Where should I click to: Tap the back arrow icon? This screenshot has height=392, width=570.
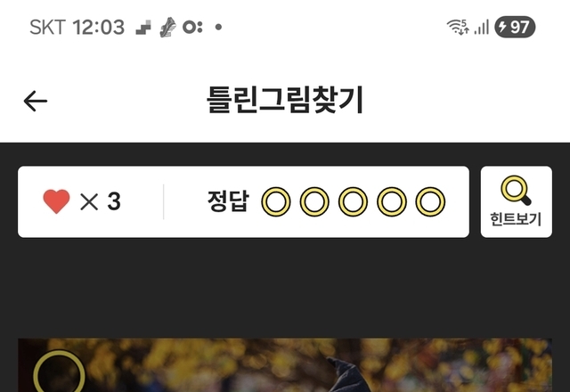(36, 101)
